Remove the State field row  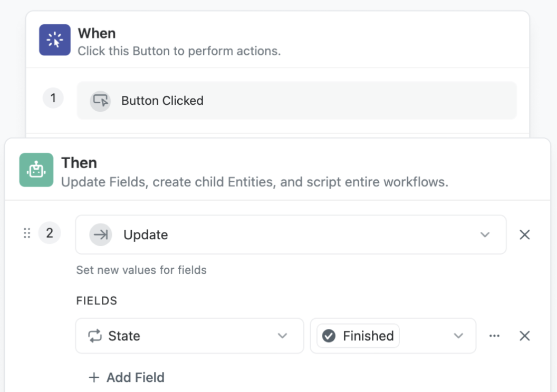pos(525,336)
